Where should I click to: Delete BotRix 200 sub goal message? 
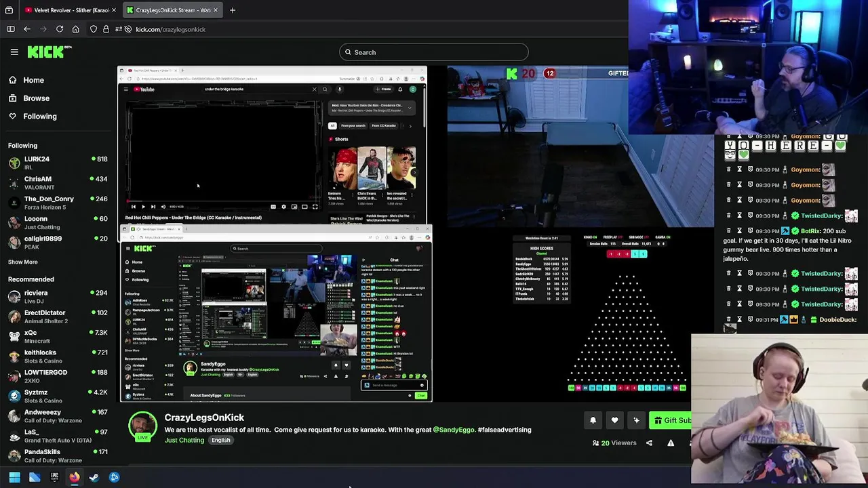click(x=728, y=231)
